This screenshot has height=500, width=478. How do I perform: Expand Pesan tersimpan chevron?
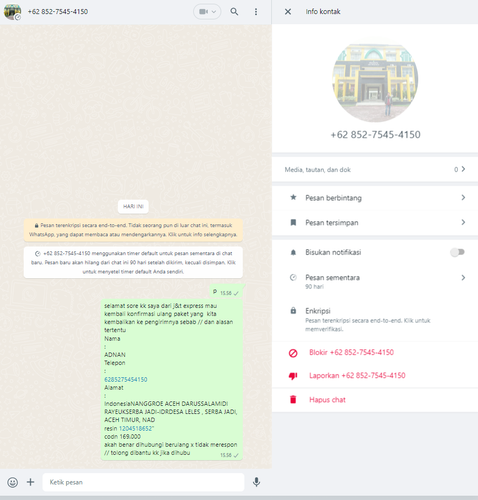pyautogui.click(x=463, y=222)
